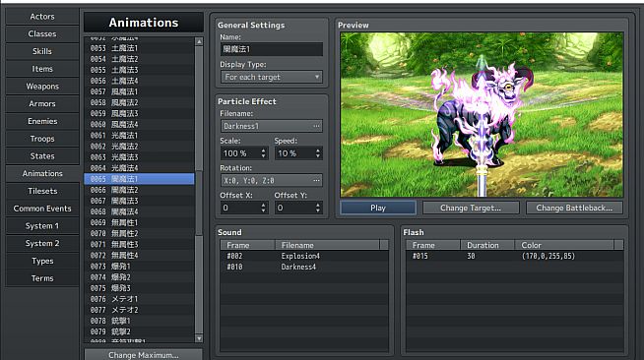Select animation 0079 in the list
The image size is (644, 360).
[x=139, y=331]
